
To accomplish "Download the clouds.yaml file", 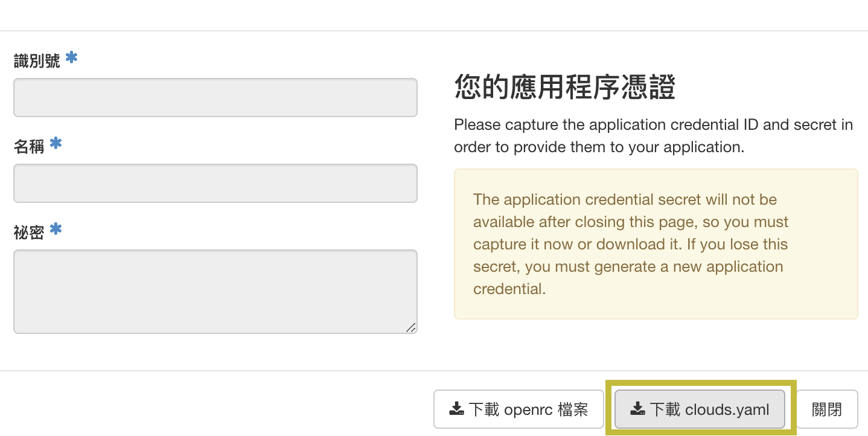I will pyautogui.click(x=700, y=409).
